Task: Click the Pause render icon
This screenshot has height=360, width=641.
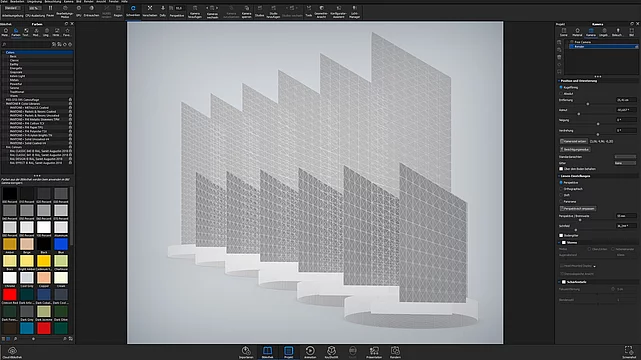Action: click(50, 11)
